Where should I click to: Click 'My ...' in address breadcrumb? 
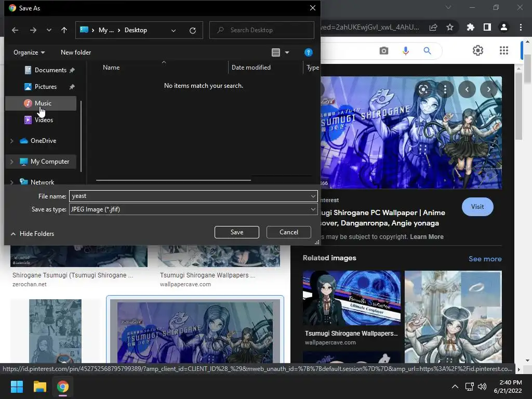pos(106,30)
